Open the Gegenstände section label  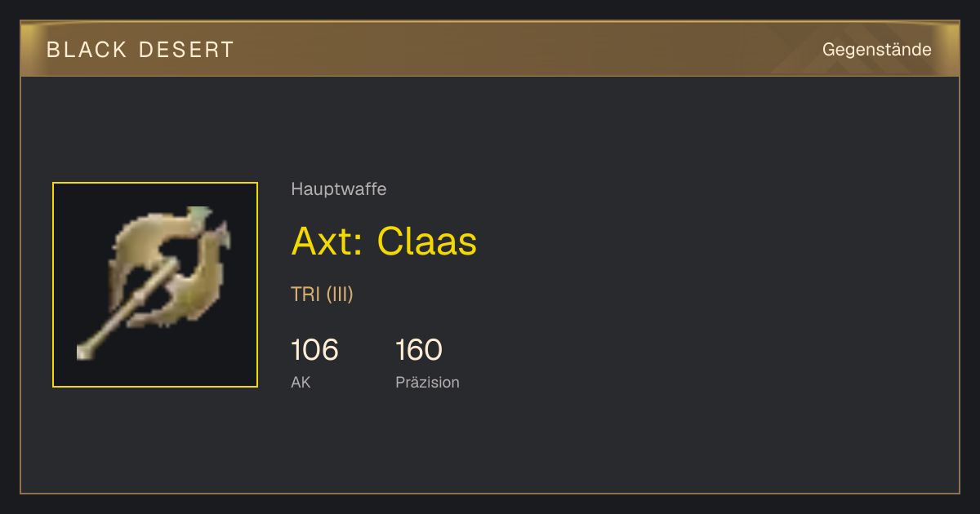pos(877,50)
